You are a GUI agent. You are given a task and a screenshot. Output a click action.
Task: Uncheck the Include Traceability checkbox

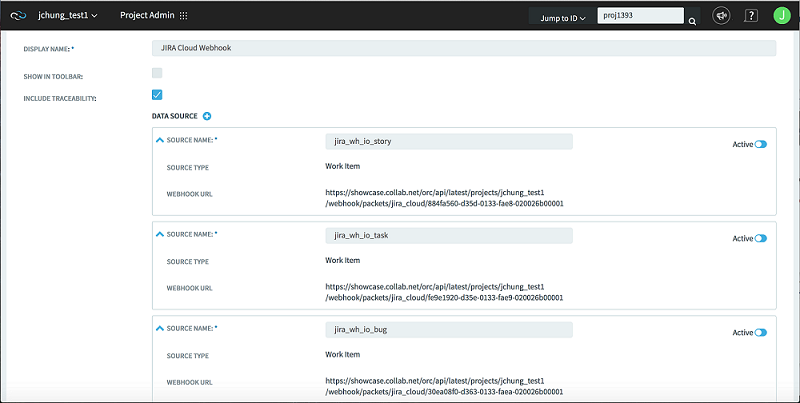(157, 95)
